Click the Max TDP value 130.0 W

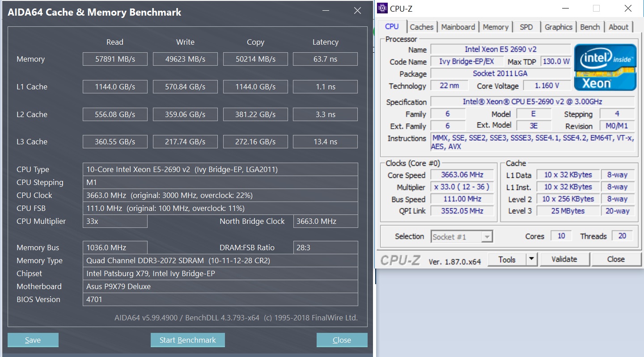[x=556, y=61]
